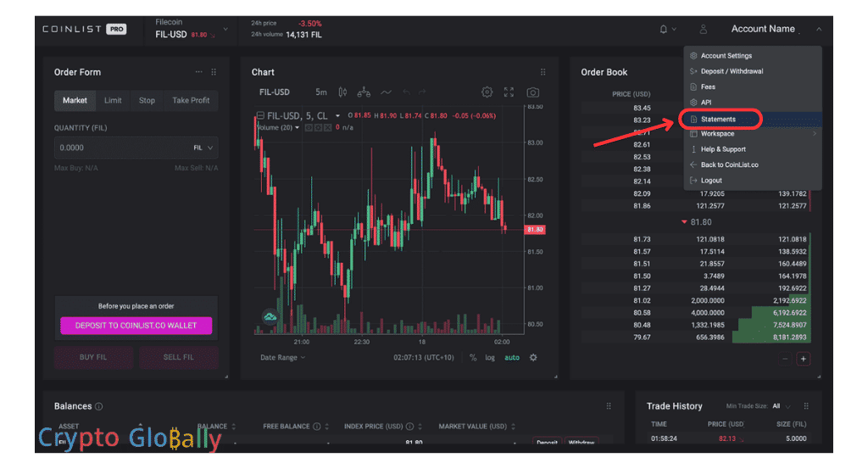The image size is (868, 469).
Task: Sort balances by Asset column
Action: (70, 427)
